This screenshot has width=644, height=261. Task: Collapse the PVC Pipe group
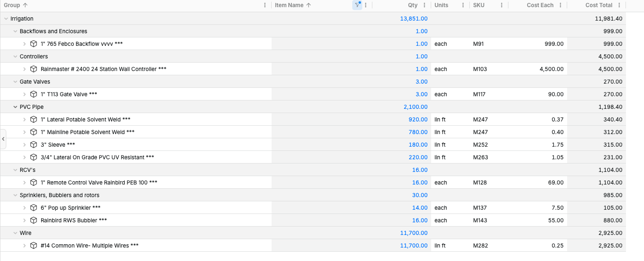15,107
